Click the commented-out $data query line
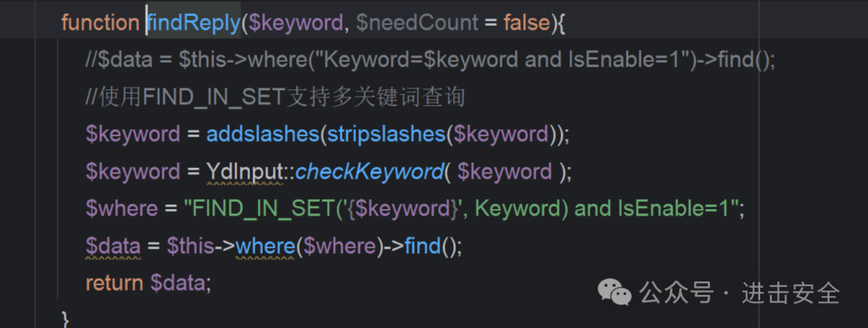Image resolution: width=868 pixels, height=328 pixels. 430,59
